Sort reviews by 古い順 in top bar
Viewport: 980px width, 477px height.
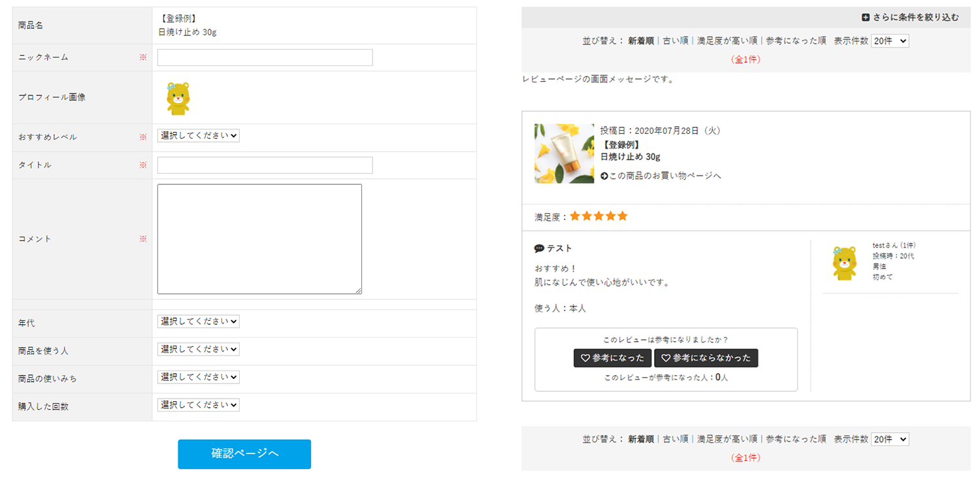[x=676, y=41]
